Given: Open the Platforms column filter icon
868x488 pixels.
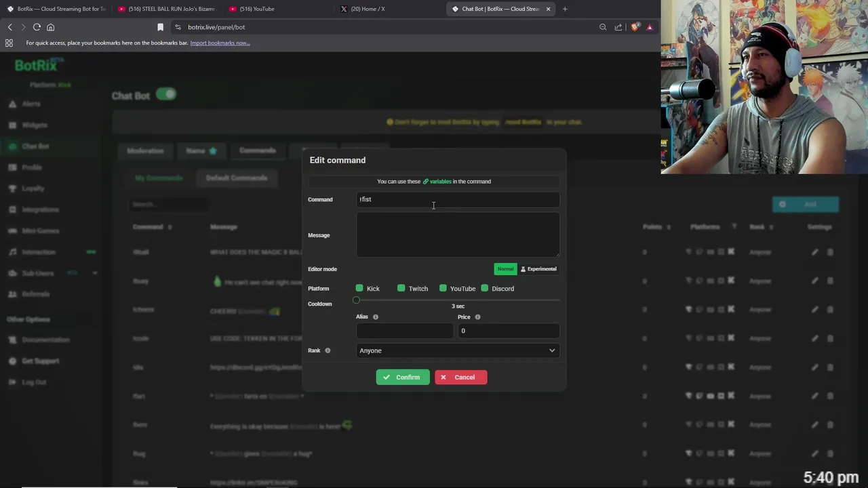Looking at the screenshot, I should 734,227.
